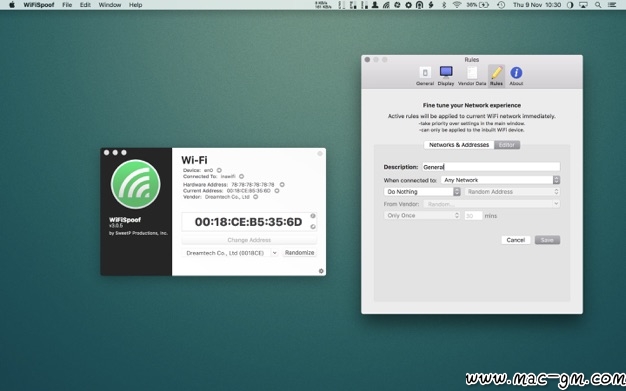Click the Cancel button in Rules
Viewport: 626px width, 391px height.
pos(515,240)
